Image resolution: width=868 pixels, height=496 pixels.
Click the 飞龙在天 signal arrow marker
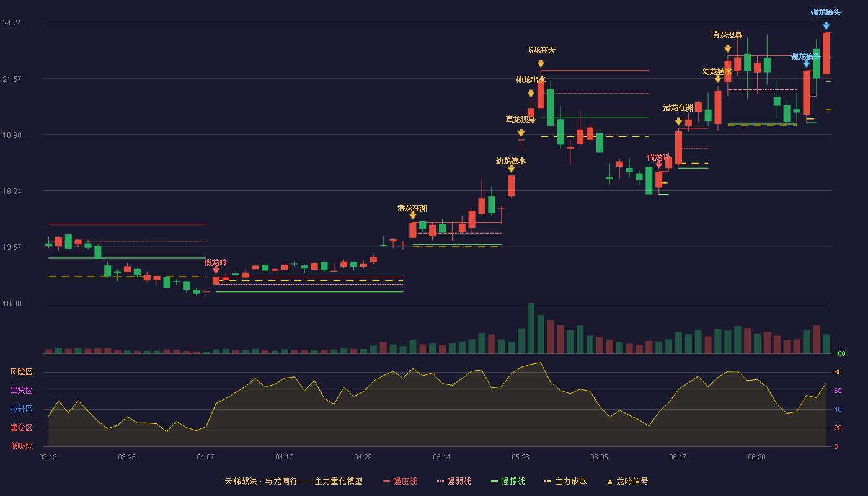coord(541,63)
